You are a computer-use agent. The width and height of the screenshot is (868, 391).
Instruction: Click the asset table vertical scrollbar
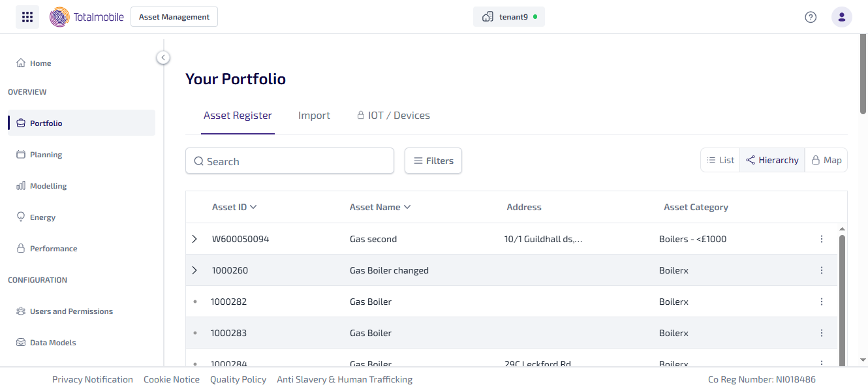(842, 294)
